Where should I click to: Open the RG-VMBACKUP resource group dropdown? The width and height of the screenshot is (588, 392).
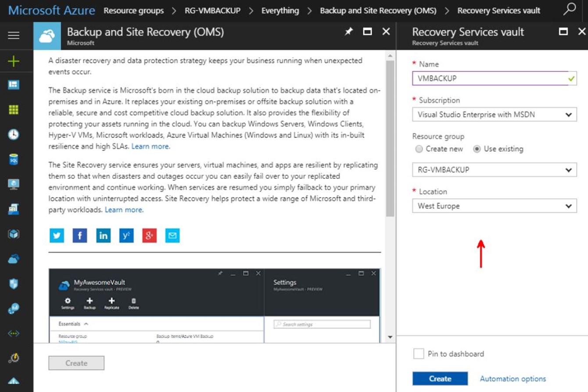click(x=495, y=170)
